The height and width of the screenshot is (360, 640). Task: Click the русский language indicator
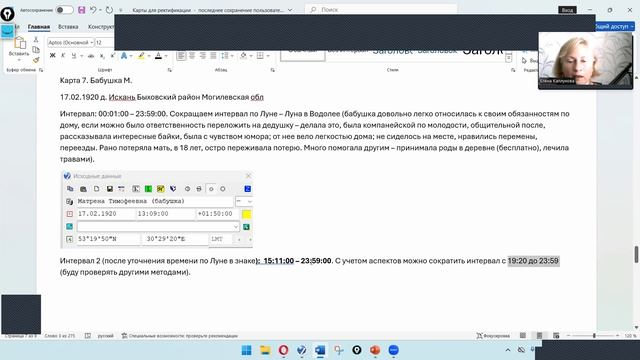tap(105, 336)
